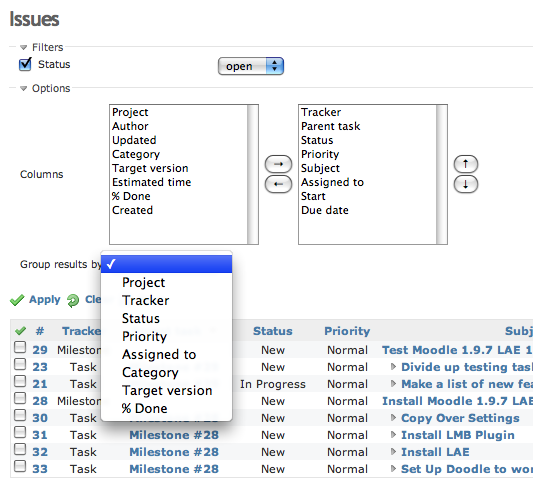533x481 pixels.
Task: Click the move column left arrow button
Action: point(278,184)
